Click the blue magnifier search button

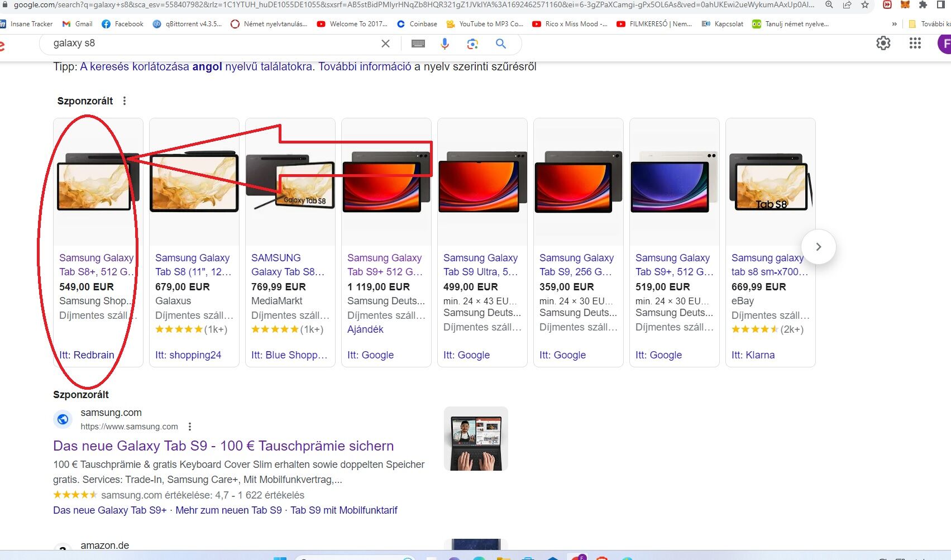501,44
